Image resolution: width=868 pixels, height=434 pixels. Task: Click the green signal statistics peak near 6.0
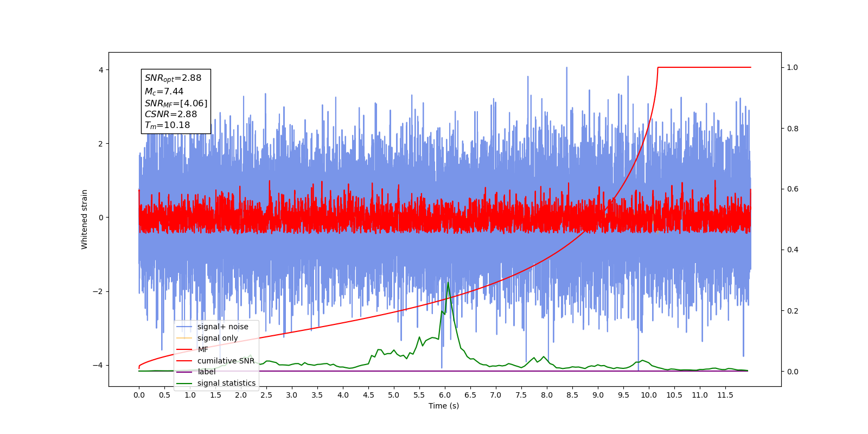coord(448,283)
